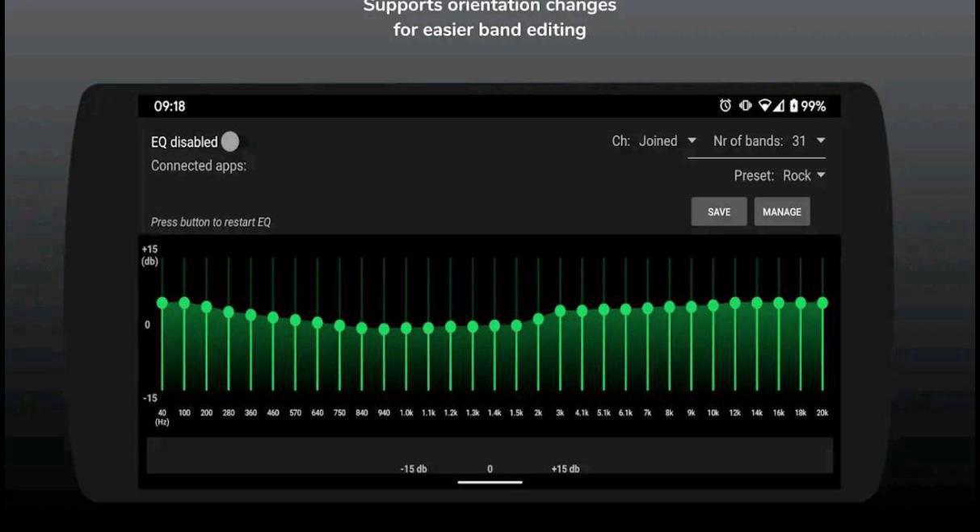980x532 pixels.
Task: Tap the cellular signal strength icon
Action: click(x=778, y=106)
